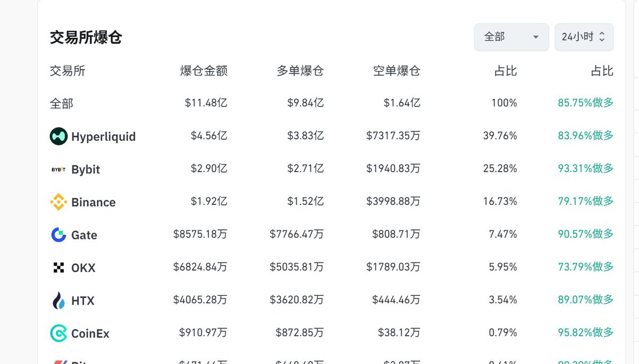Click the 24小时 up-down stepper arrows
Viewport: 639px width, 364px height.
click(x=602, y=37)
